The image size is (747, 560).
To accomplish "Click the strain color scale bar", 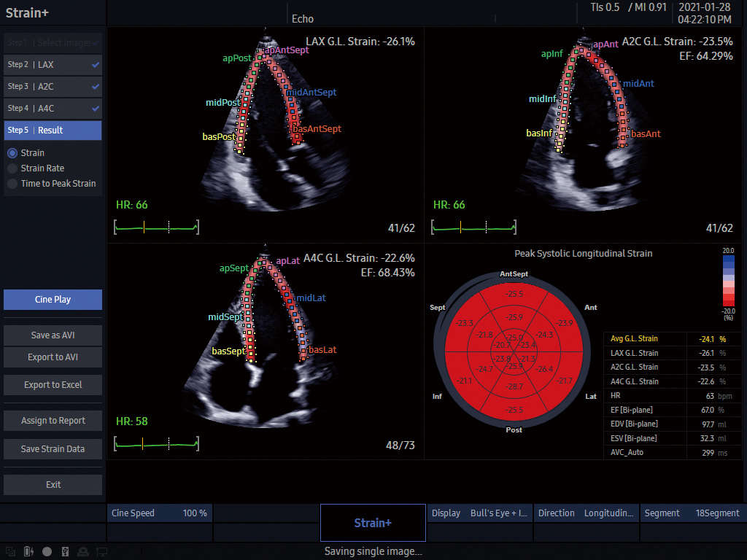I will point(729,281).
